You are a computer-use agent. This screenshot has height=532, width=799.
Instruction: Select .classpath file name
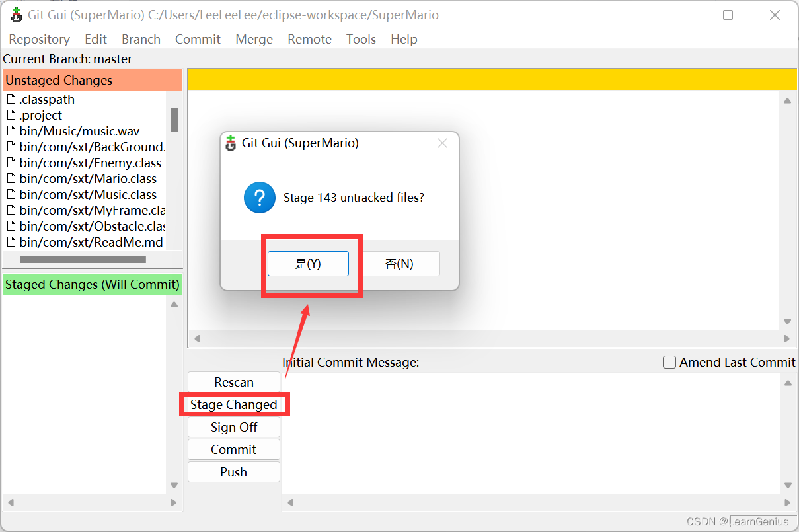coord(47,100)
